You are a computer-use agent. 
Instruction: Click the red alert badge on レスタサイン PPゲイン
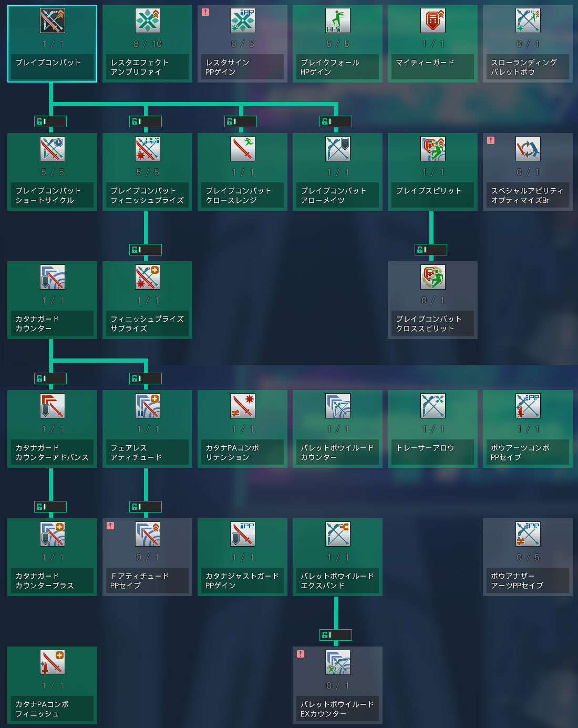click(x=205, y=12)
